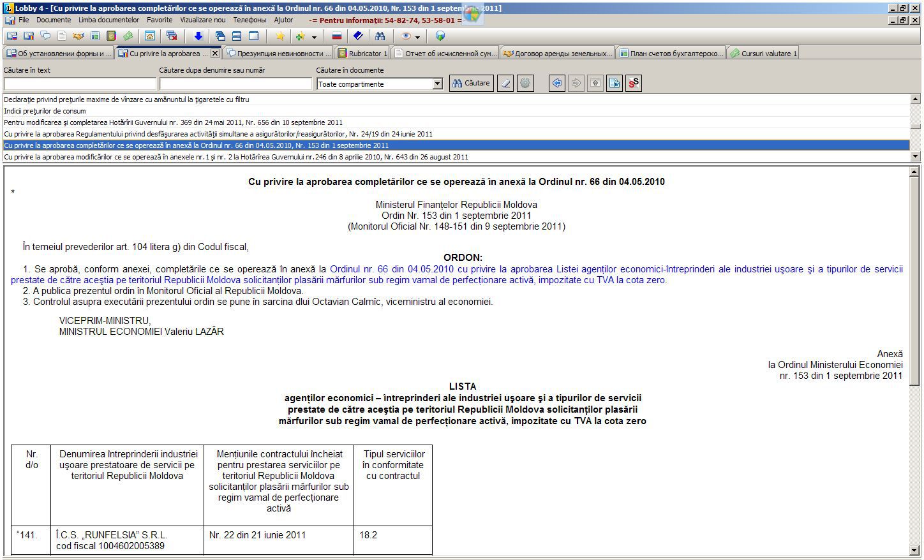The image size is (924, 560).
Task: Select result Regulamentului privind desfășurarea activității asigurătorilor
Action: point(456,134)
